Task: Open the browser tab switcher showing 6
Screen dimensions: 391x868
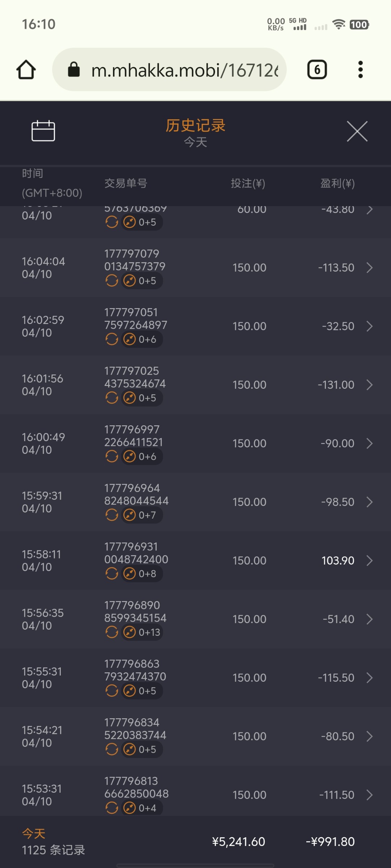Action: click(x=317, y=69)
